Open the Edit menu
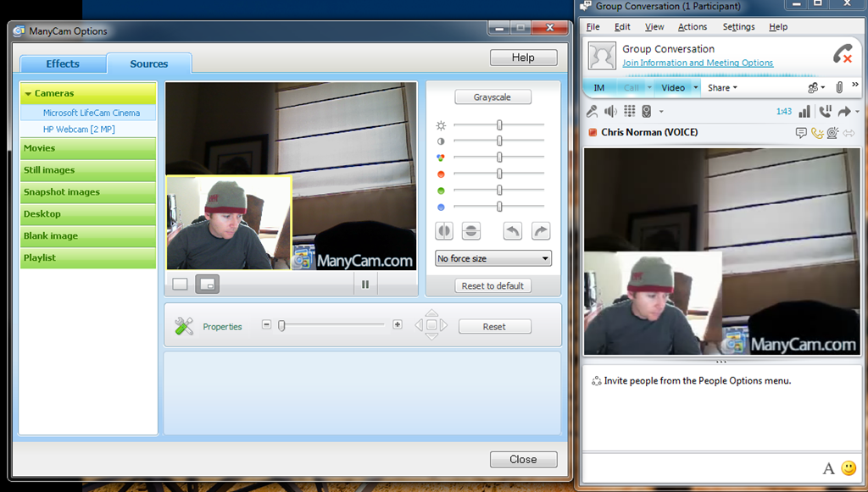868x492 pixels. (x=622, y=26)
